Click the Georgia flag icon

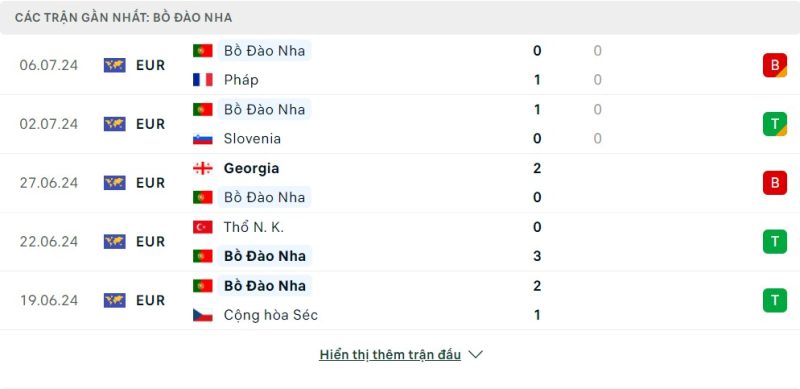point(203,168)
